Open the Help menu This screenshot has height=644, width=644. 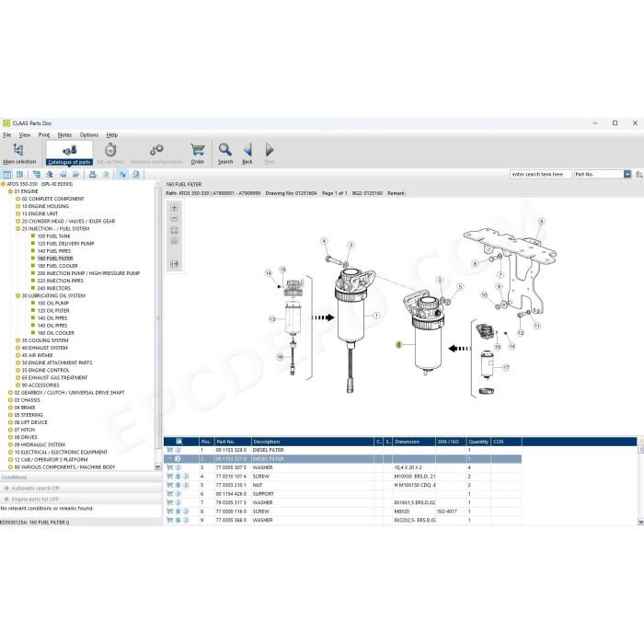click(x=112, y=134)
